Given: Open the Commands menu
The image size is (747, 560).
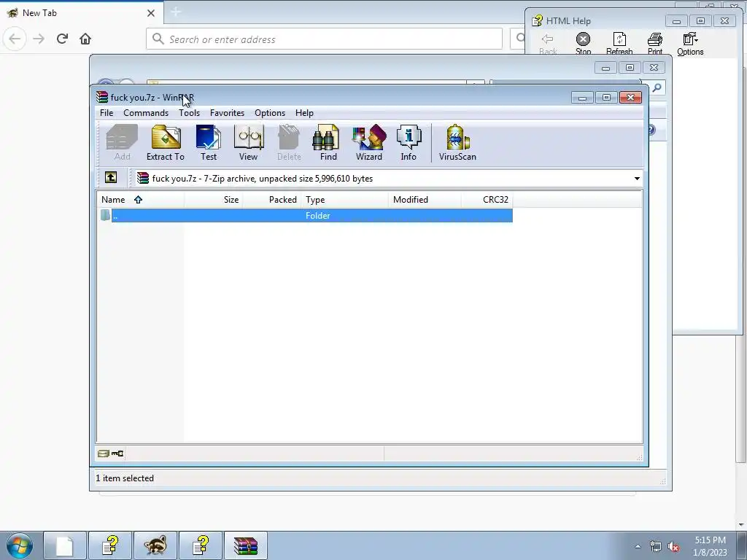Looking at the screenshot, I should tap(146, 113).
